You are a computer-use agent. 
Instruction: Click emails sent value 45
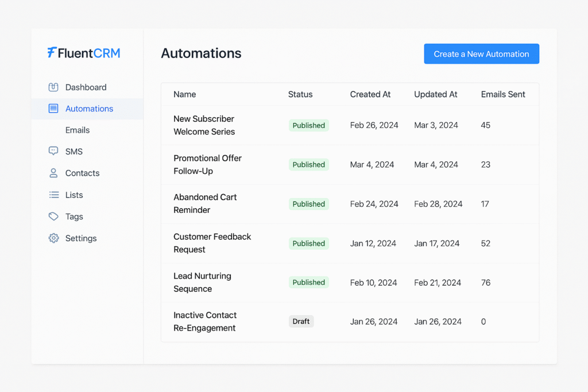pyautogui.click(x=486, y=125)
